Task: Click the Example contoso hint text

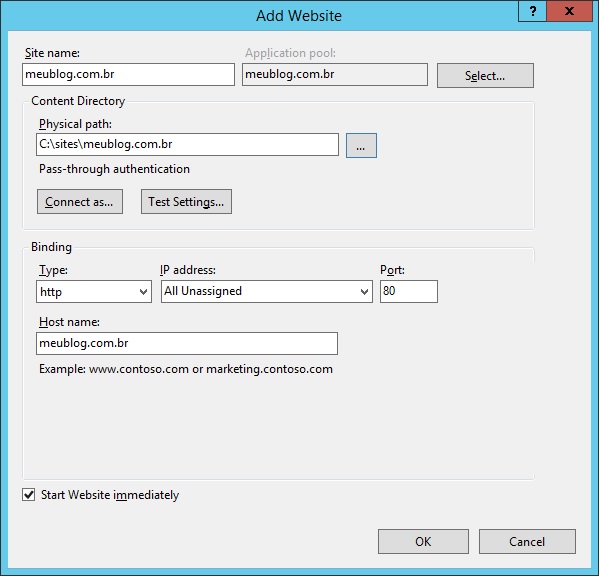Action: click(x=186, y=369)
